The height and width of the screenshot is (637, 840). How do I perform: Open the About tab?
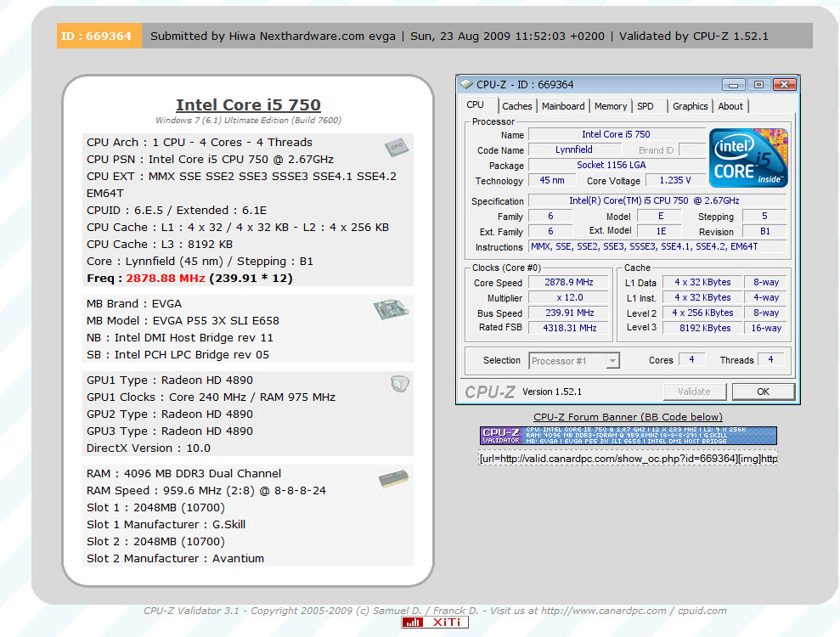(730, 106)
